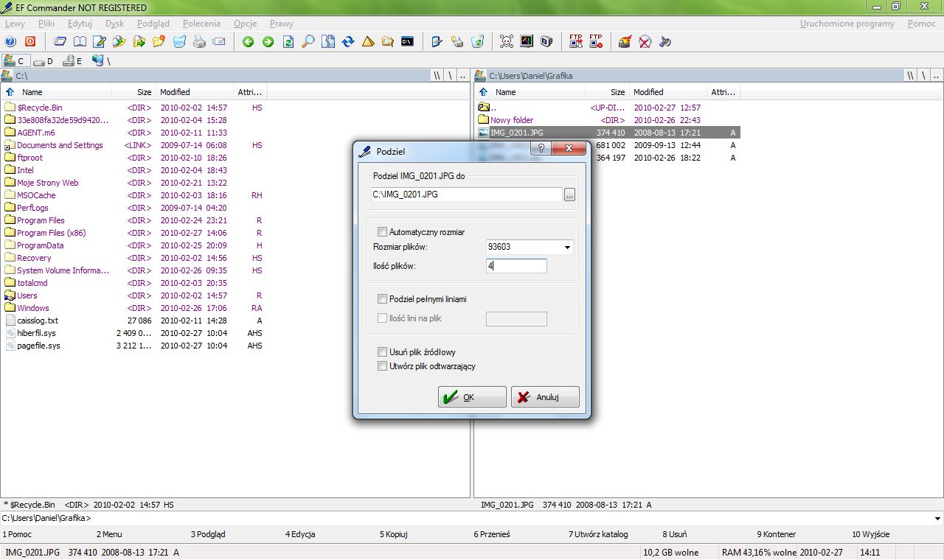This screenshot has height=560, width=944.
Task: Go forward with the green right arrow
Action: pos(268,42)
